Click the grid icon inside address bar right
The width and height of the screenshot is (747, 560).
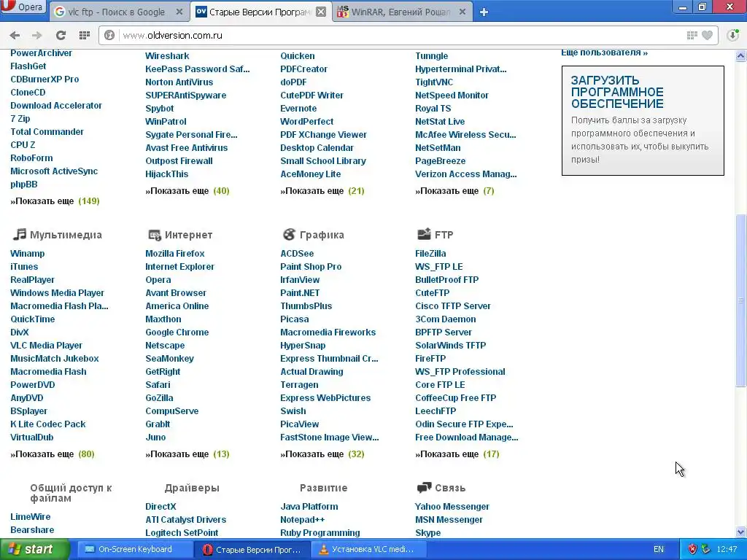point(692,35)
